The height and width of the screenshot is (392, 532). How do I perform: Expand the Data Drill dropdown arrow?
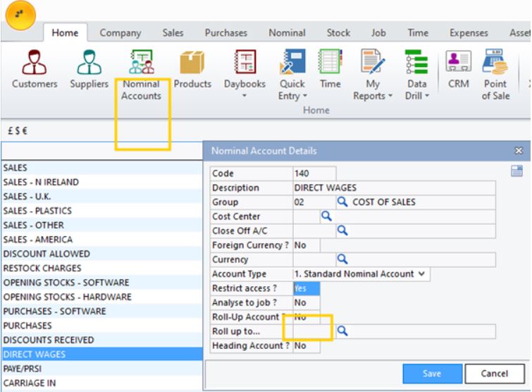(x=427, y=96)
